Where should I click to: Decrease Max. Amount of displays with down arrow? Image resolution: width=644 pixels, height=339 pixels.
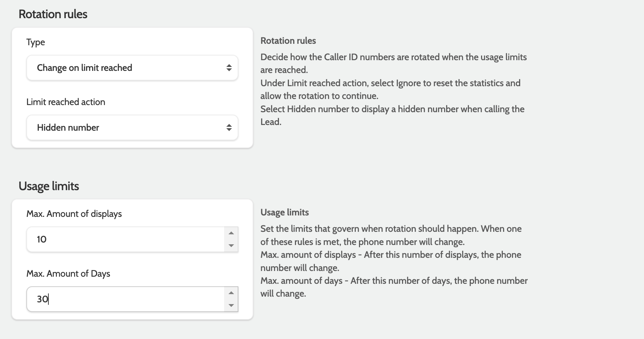pyautogui.click(x=231, y=245)
